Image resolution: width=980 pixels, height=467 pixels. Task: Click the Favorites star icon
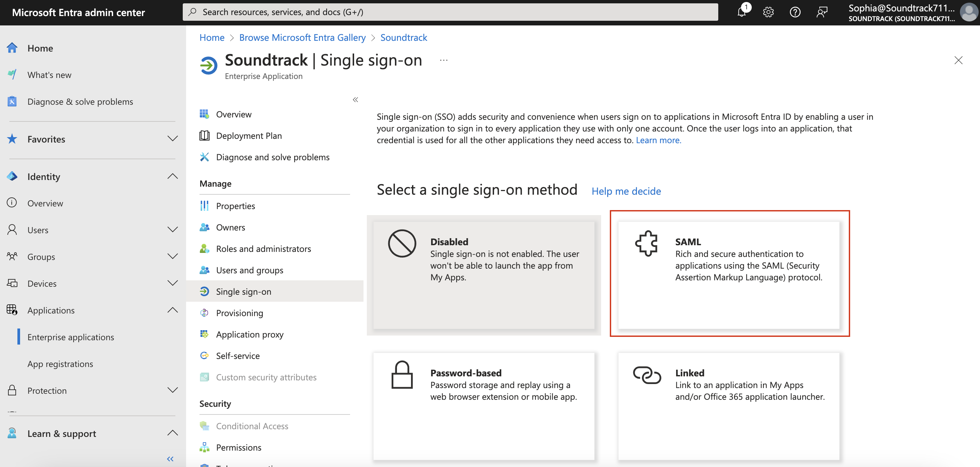coord(12,139)
